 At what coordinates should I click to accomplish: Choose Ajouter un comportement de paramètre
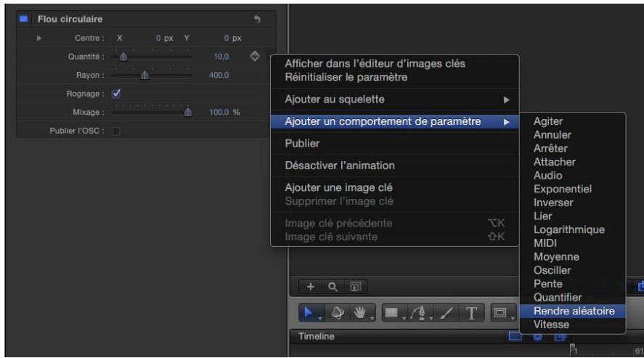[x=395, y=121]
